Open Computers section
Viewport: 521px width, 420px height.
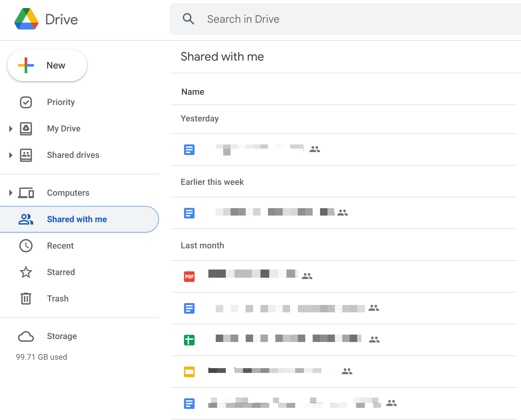pyautogui.click(x=68, y=193)
